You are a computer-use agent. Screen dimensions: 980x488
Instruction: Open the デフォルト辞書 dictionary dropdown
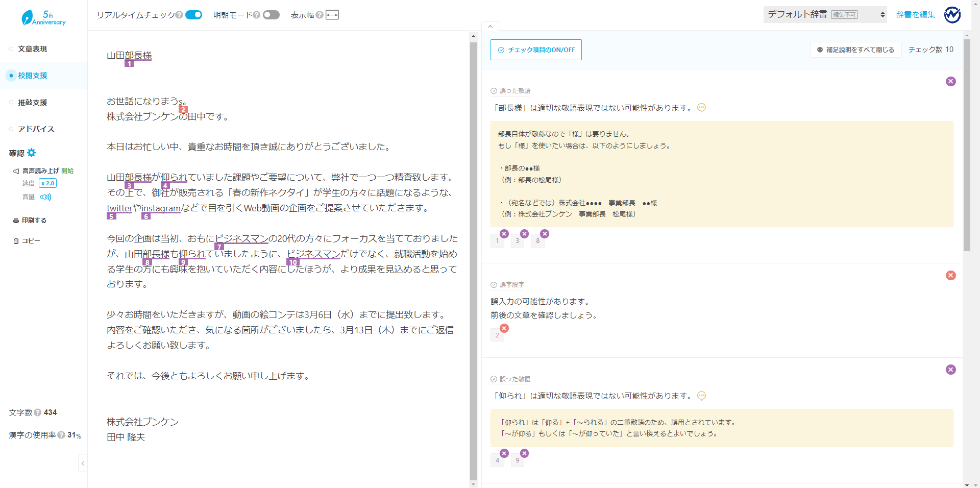tap(825, 15)
